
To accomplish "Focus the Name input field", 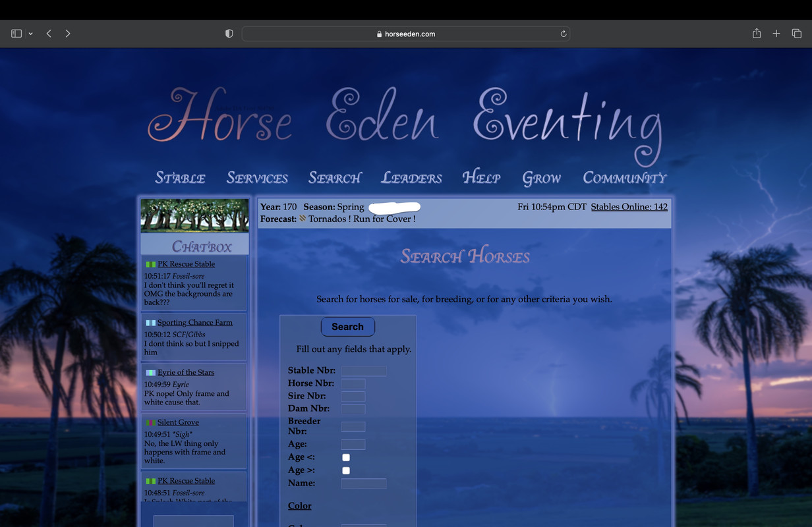I will 364,484.
